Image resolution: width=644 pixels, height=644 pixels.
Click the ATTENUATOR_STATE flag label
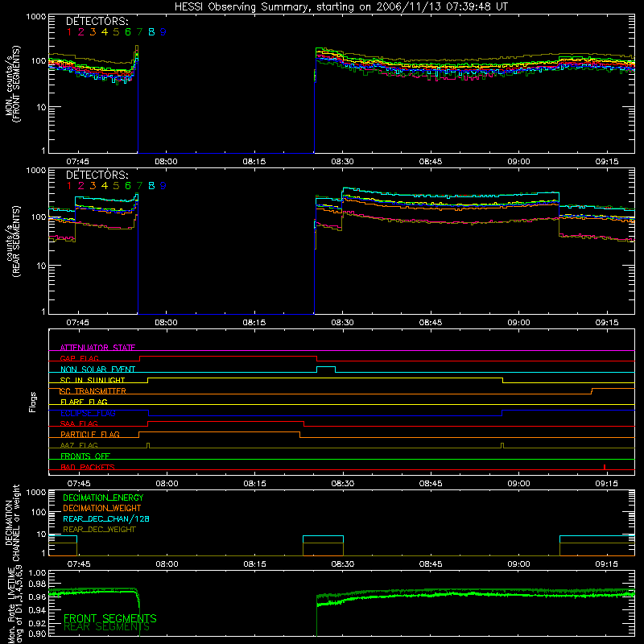click(97, 348)
